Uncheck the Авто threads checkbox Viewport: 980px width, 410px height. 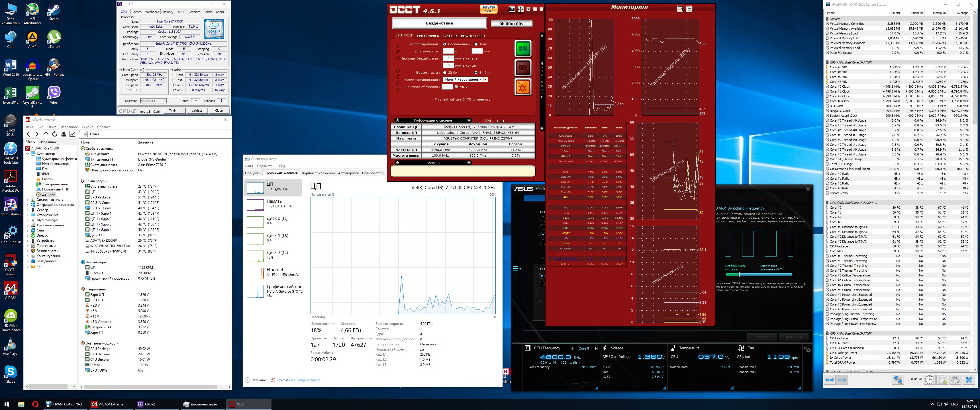coord(456,87)
